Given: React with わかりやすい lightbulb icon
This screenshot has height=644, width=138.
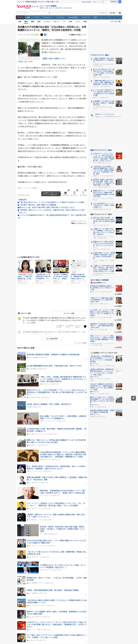Looking at the screenshot, I should 74,193.
